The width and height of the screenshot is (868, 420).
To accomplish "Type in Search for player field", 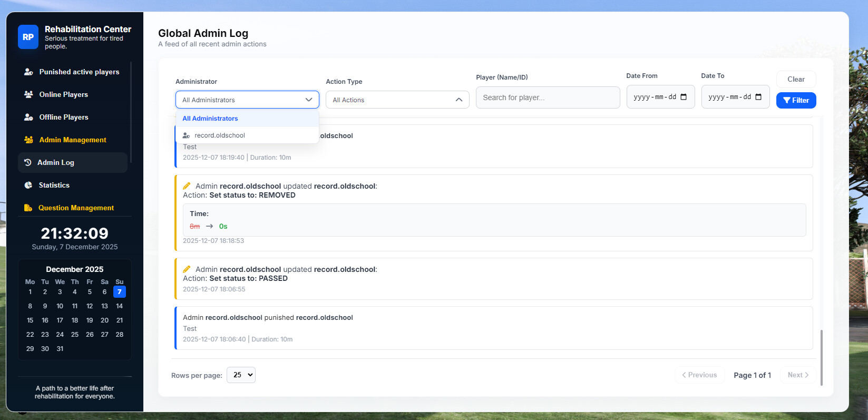I will (x=548, y=97).
